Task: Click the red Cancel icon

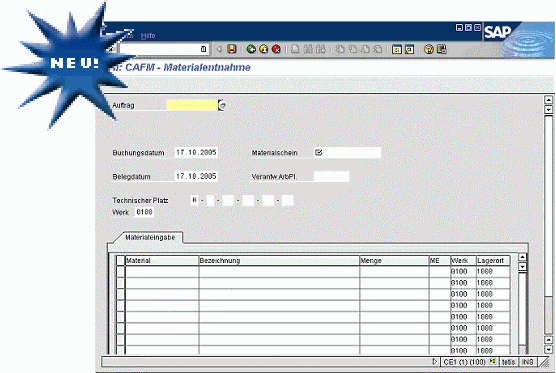Action: tap(276, 49)
